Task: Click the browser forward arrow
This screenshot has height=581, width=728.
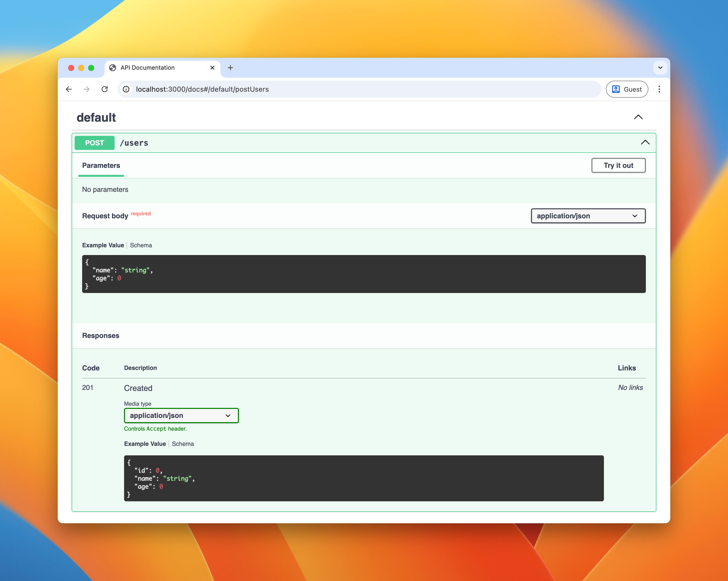Action: pyautogui.click(x=86, y=89)
